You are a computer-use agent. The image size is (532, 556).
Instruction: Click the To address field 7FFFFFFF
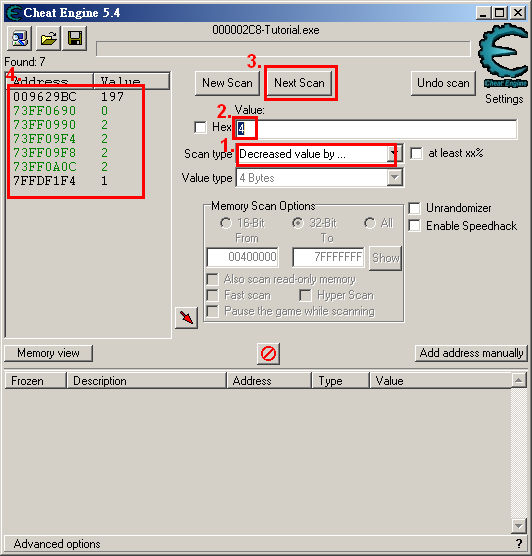click(x=328, y=257)
